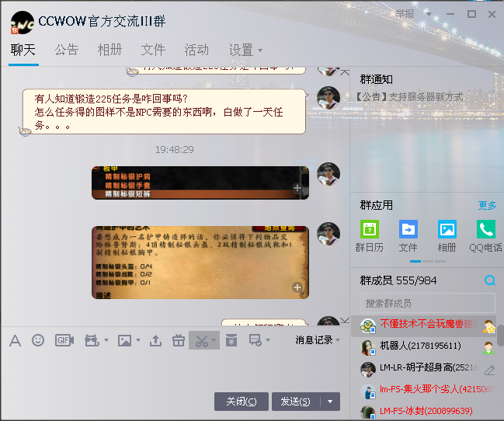The image size is (504, 421).
Task: Click the upload file icon
Action: tap(155, 340)
